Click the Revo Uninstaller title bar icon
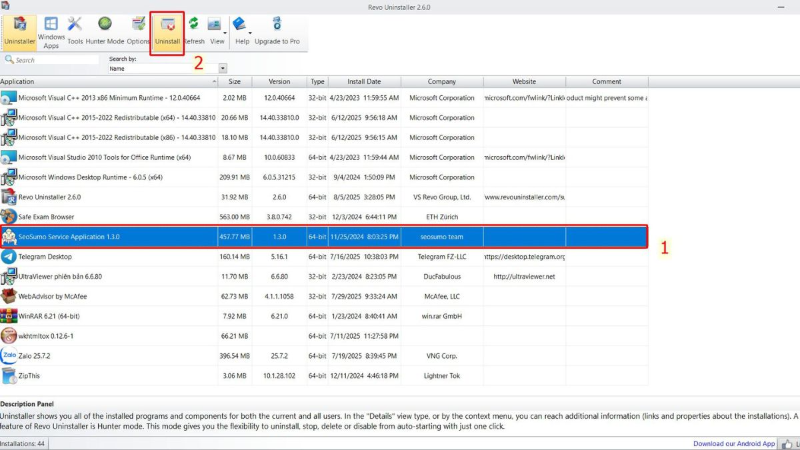The image size is (800, 450). coord(5,6)
